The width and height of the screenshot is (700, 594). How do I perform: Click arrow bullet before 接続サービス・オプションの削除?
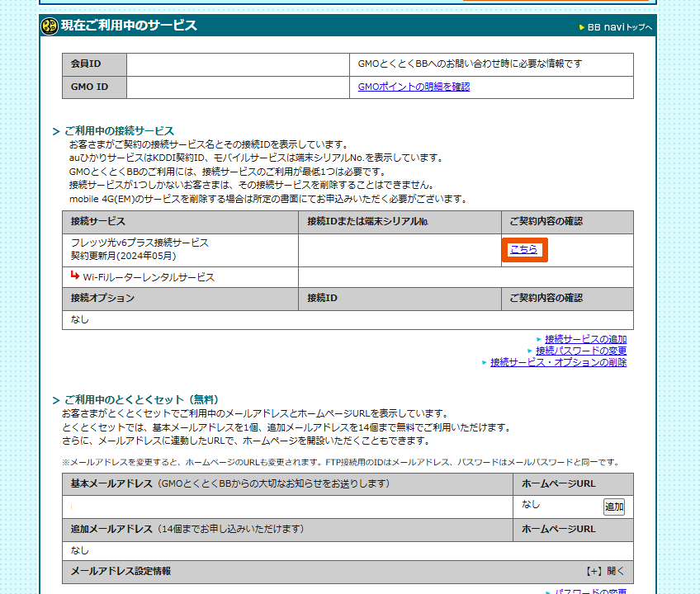485,362
